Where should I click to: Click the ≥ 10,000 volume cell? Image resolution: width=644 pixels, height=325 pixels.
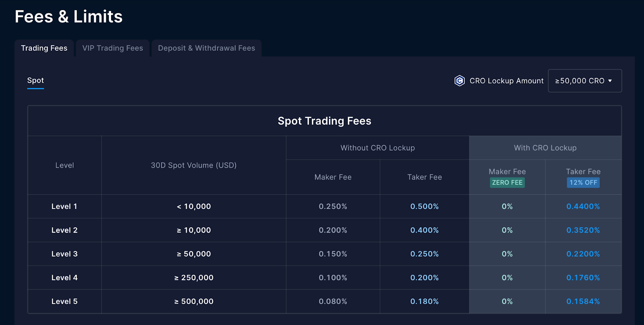(194, 230)
